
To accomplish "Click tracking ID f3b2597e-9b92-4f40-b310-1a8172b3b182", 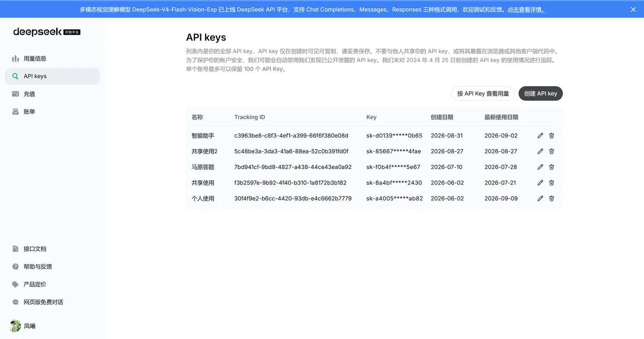I will point(290,183).
